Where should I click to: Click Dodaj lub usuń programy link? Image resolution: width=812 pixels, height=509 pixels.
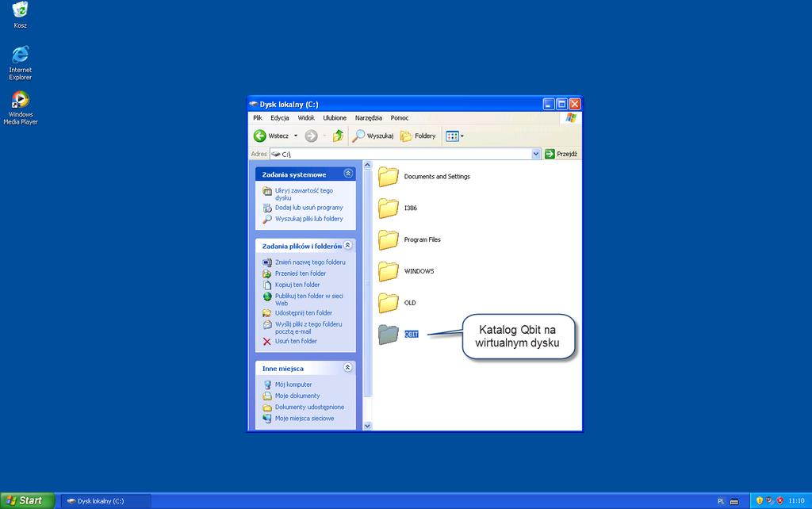pyautogui.click(x=308, y=208)
